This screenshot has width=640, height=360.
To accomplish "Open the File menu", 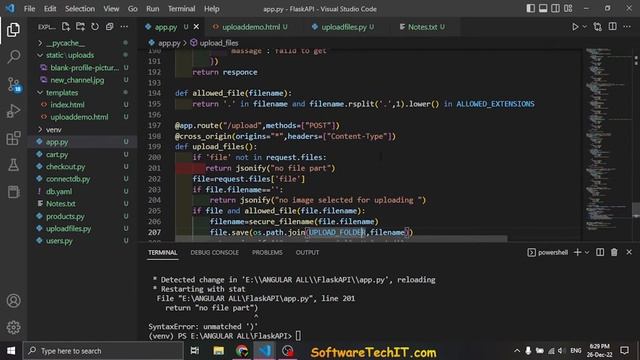I will (x=29, y=9).
